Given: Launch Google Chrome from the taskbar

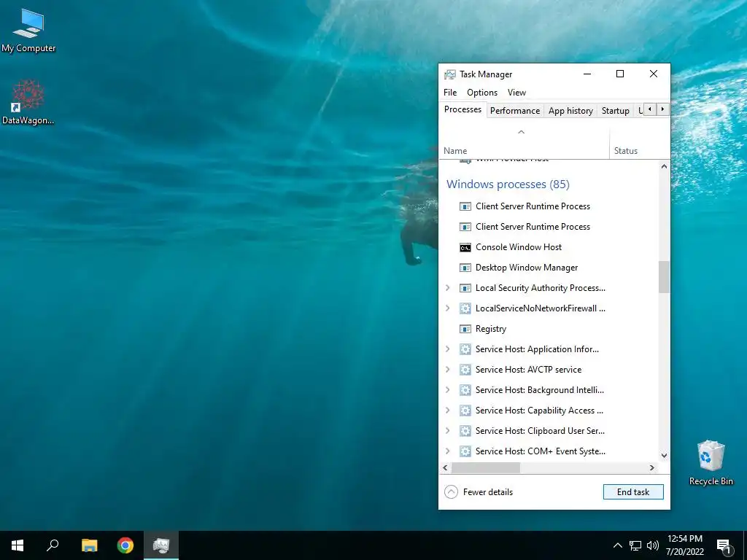Looking at the screenshot, I should (x=125, y=545).
